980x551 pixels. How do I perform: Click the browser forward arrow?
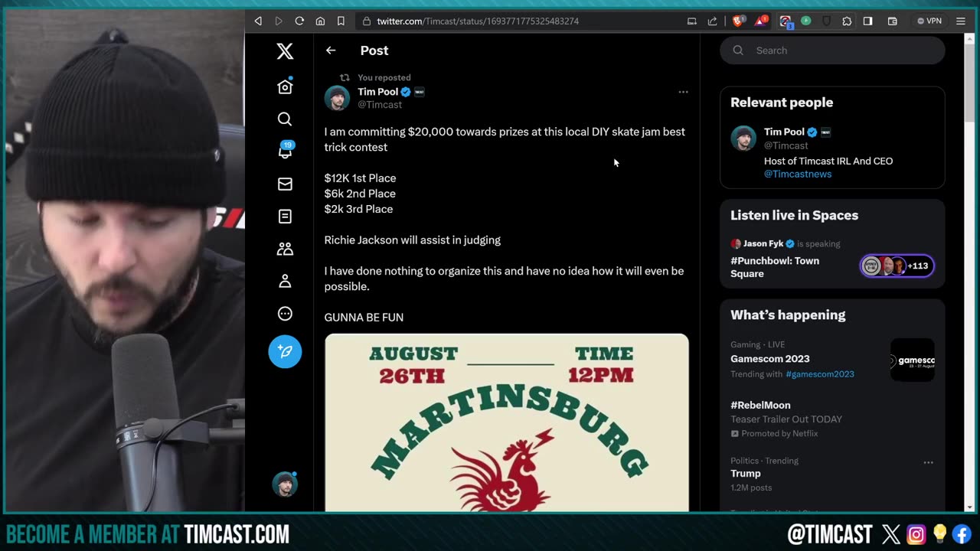[279, 21]
